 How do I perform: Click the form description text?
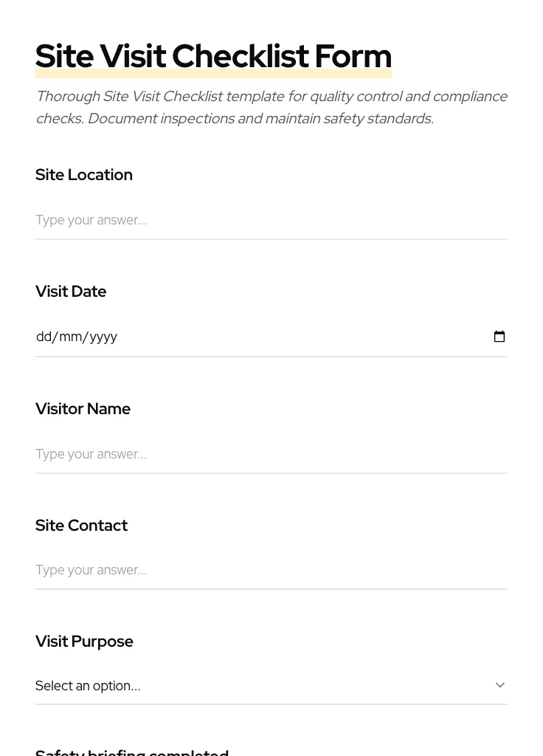[271, 107]
